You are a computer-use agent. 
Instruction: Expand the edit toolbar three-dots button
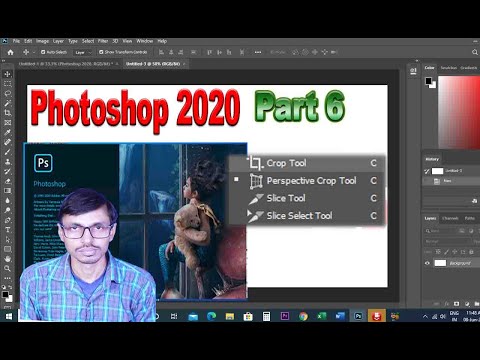click(7, 278)
